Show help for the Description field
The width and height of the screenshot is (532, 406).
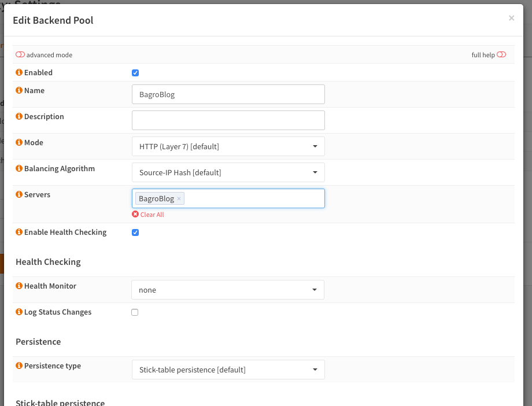click(x=19, y=117)
